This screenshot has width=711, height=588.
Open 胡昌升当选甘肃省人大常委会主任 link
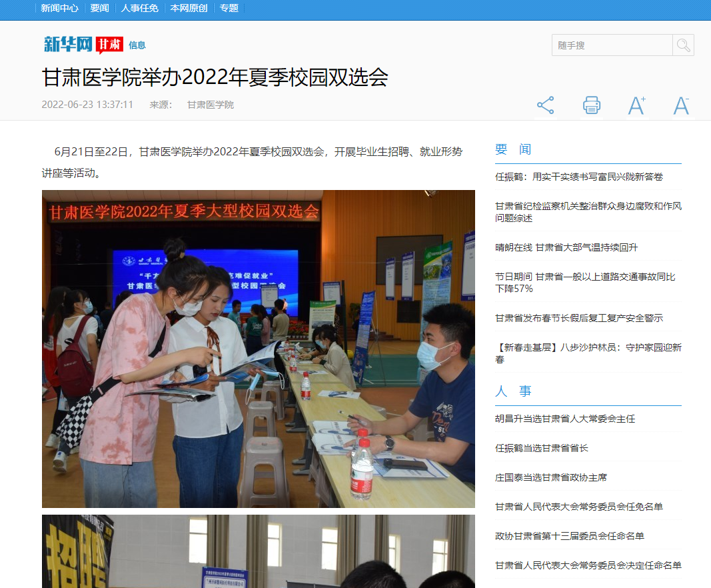point(564,419)
